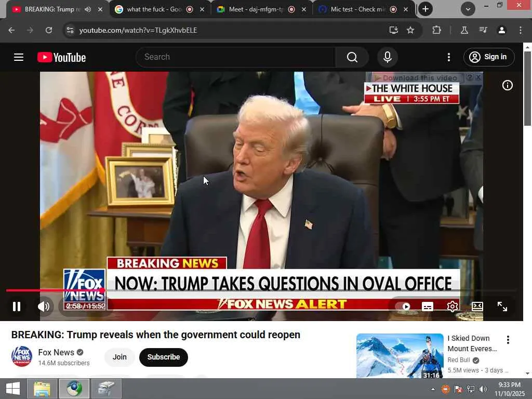Pause the video playback

tap(17, 307)
